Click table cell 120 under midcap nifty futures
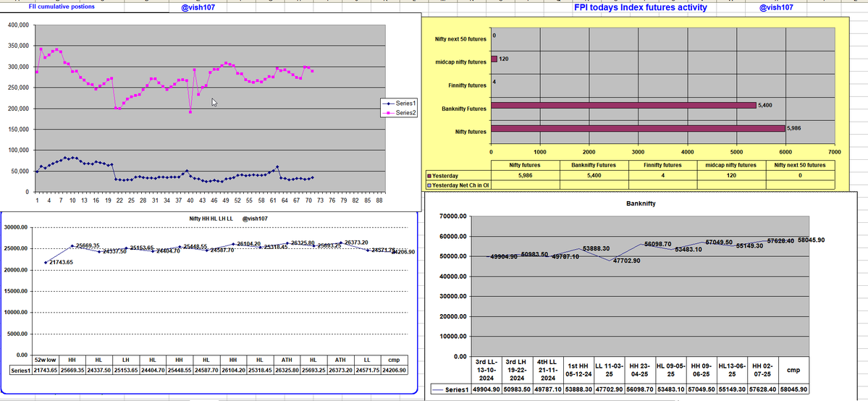This screenshot has width=868, height=401. click(730, 176)
